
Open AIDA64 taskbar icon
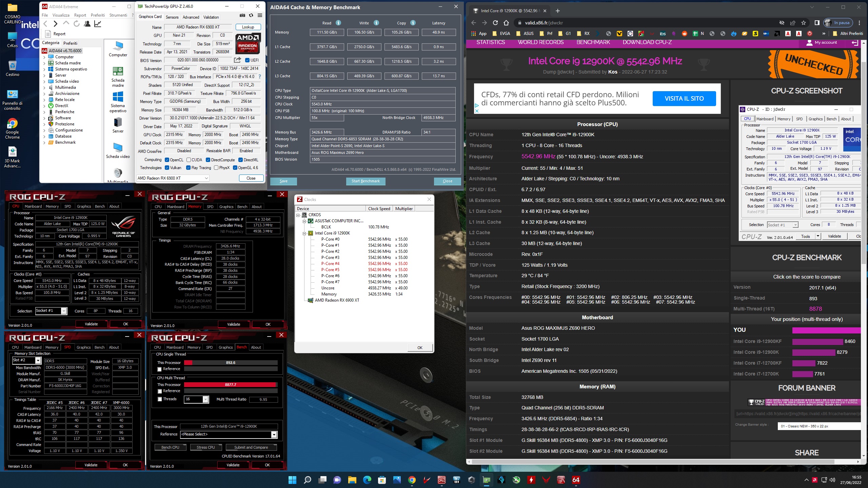[x=576, y=480]
